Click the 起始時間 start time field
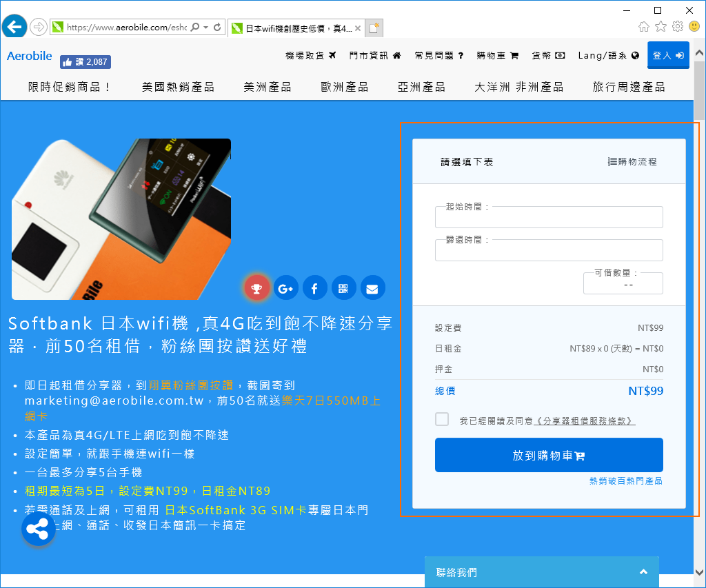This screenshot has width=706, height=588. [549, 217]
